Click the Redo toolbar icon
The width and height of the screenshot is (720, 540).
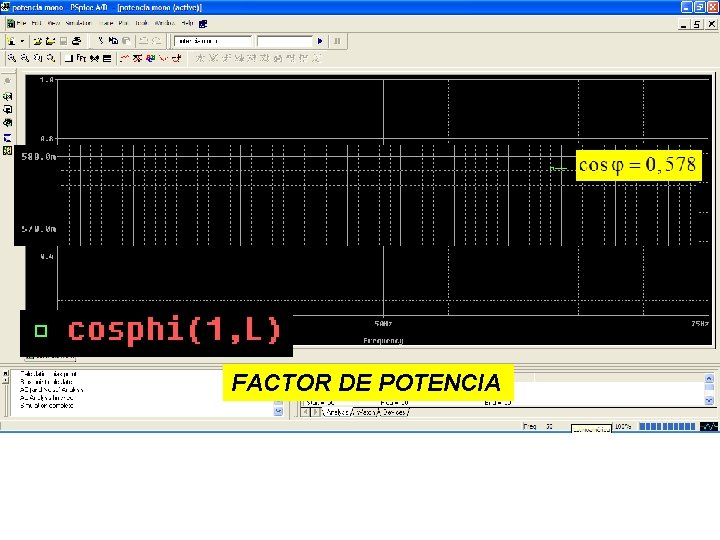[x=157, y=41]
